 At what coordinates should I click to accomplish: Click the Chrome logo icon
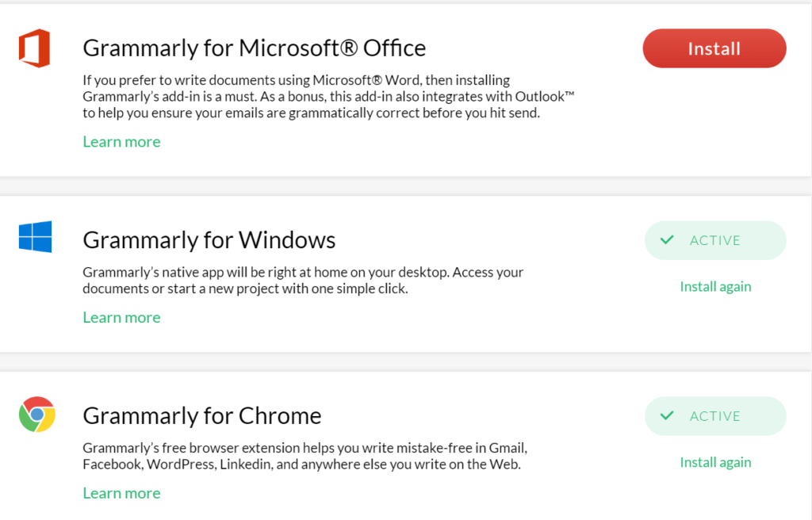click(36, 415)
